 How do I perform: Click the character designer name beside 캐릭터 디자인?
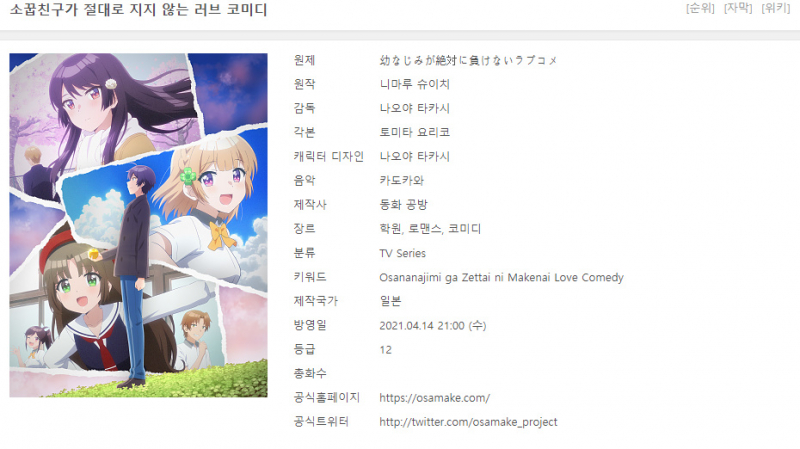(x=414, y=156)
